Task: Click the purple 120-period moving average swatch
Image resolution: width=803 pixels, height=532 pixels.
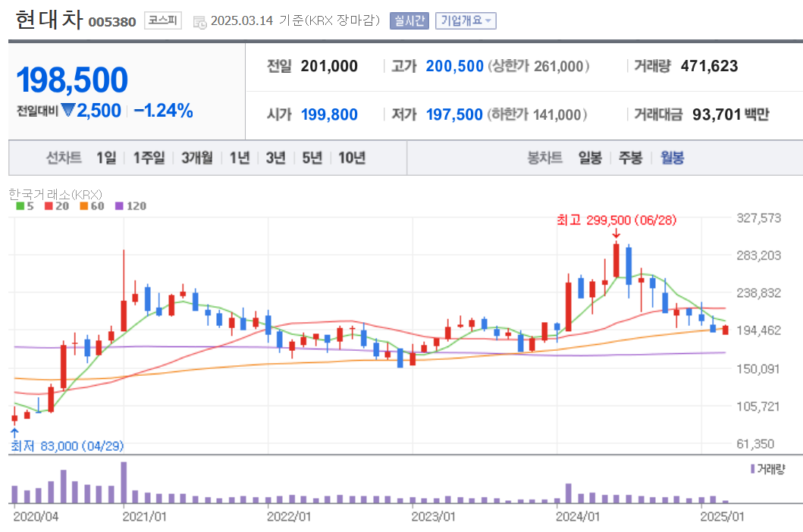Action: [x=119, y=206]
